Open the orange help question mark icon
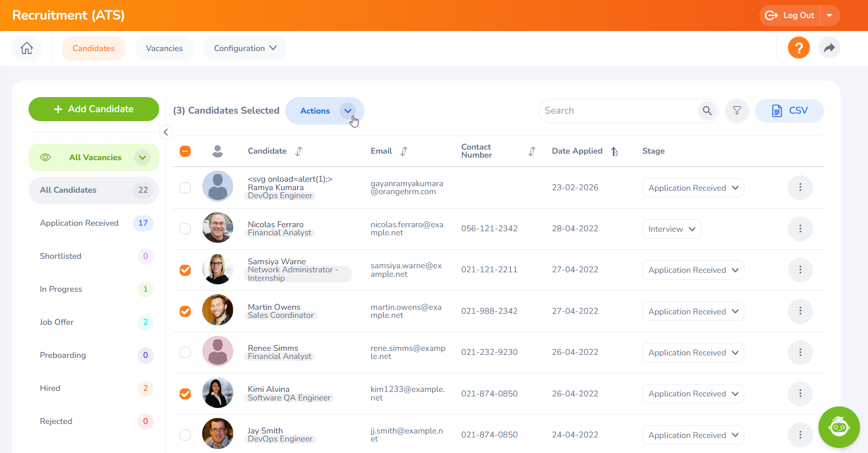 798,48
